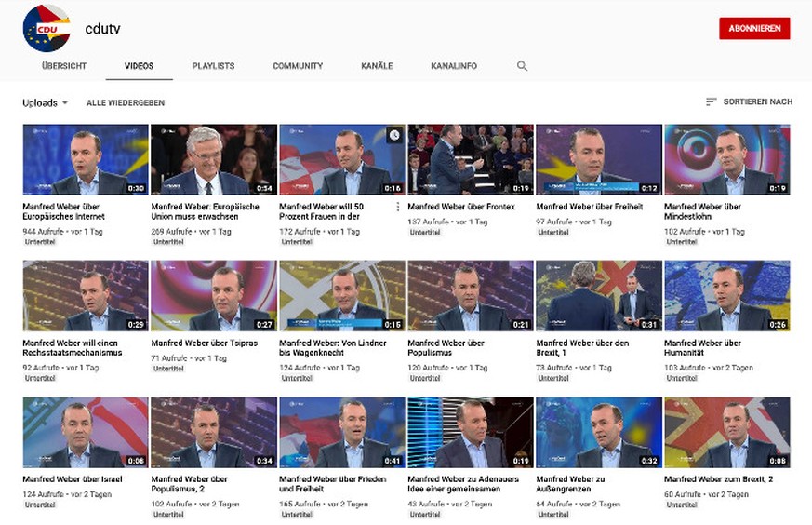Click the Manfred Weber über Israel thumbnail
The image size is (812, 525).
pyautogui.click(x=86, y=432)
